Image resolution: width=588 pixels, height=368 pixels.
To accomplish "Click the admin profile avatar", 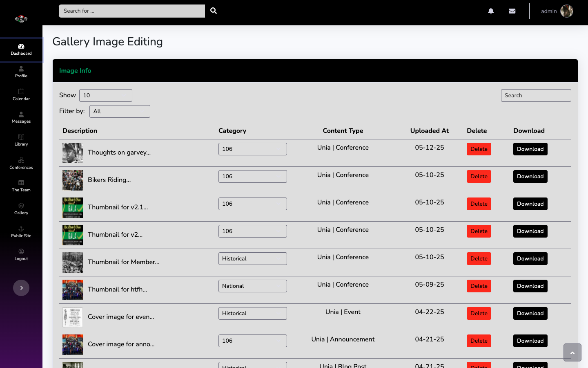I will coord(566,11).
